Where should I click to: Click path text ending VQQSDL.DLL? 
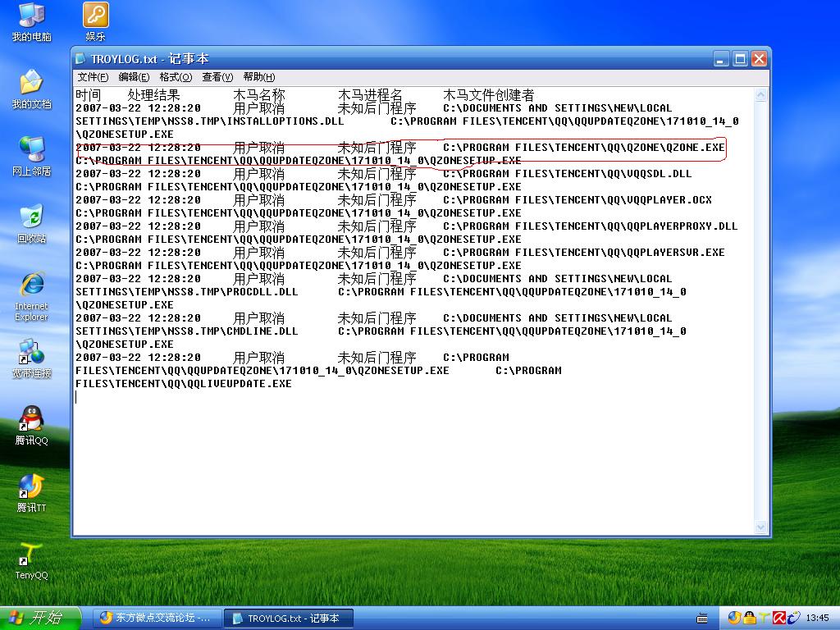point(568,174)
